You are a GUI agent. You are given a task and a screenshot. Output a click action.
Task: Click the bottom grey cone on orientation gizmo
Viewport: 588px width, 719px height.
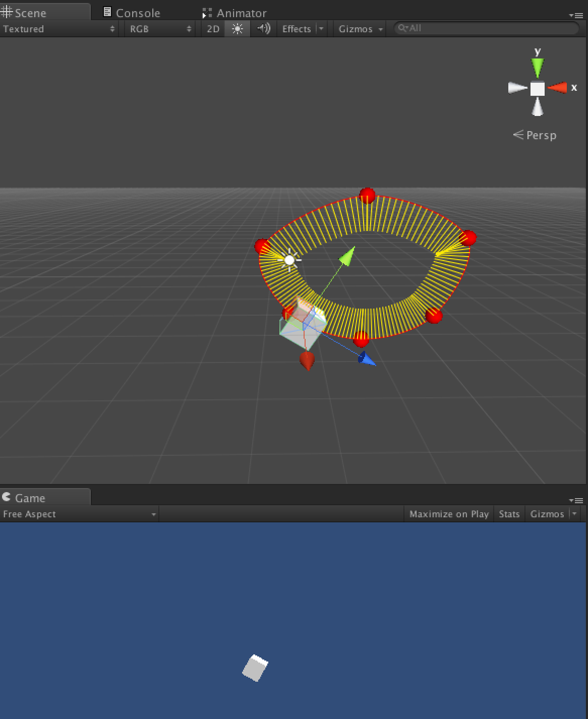pyautogui.click(x=538, y=107)
